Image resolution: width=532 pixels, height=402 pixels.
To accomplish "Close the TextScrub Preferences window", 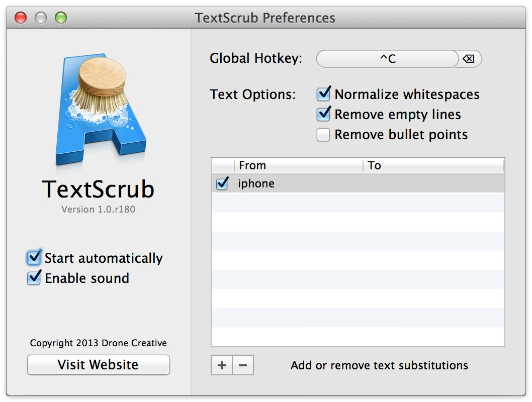I will pyautogui.click(x=21, y=18).
